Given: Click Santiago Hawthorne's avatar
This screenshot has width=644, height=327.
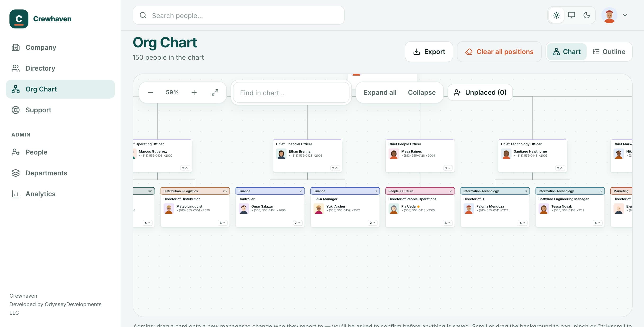Looking at the screenshot, I should 506,154.
